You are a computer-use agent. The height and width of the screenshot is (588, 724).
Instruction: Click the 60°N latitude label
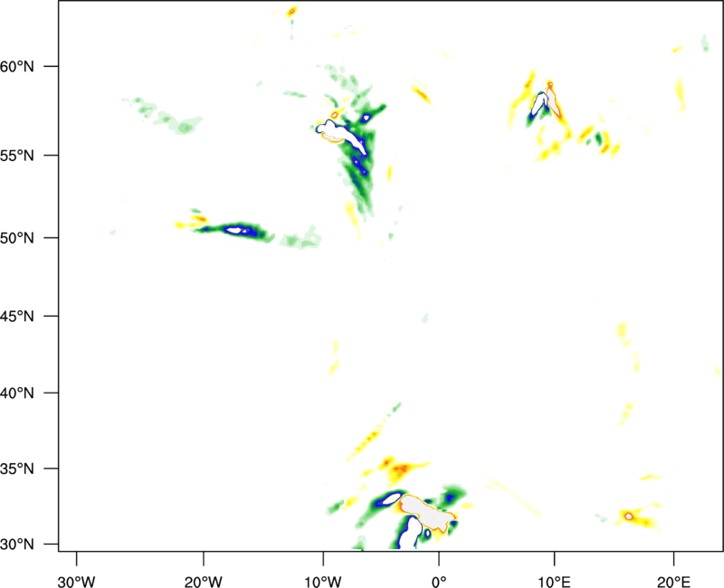(17, 67)
